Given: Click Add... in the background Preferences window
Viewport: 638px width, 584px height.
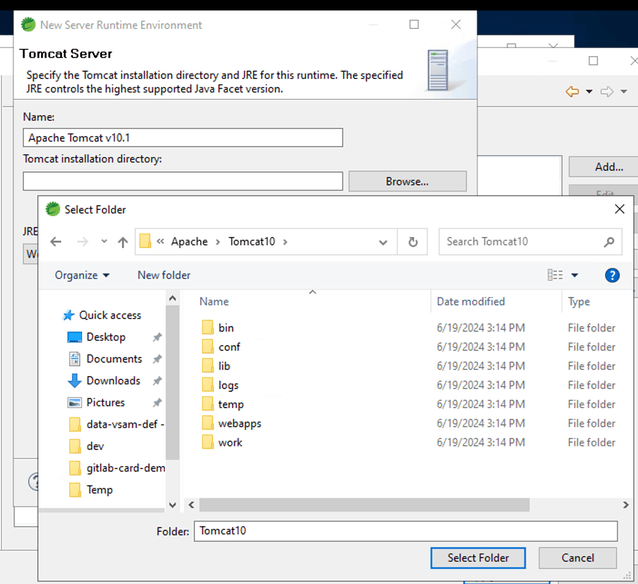Looking at the screenshot, I should (604, 167).
